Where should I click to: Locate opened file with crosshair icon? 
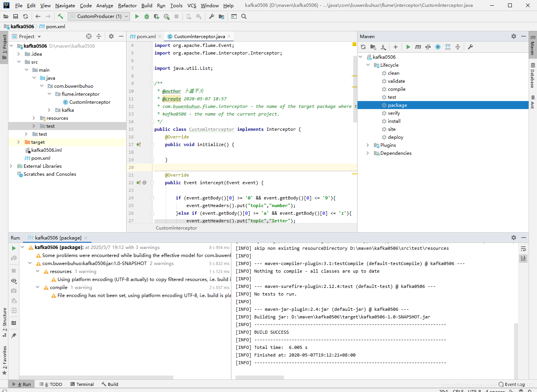[89, 36]
